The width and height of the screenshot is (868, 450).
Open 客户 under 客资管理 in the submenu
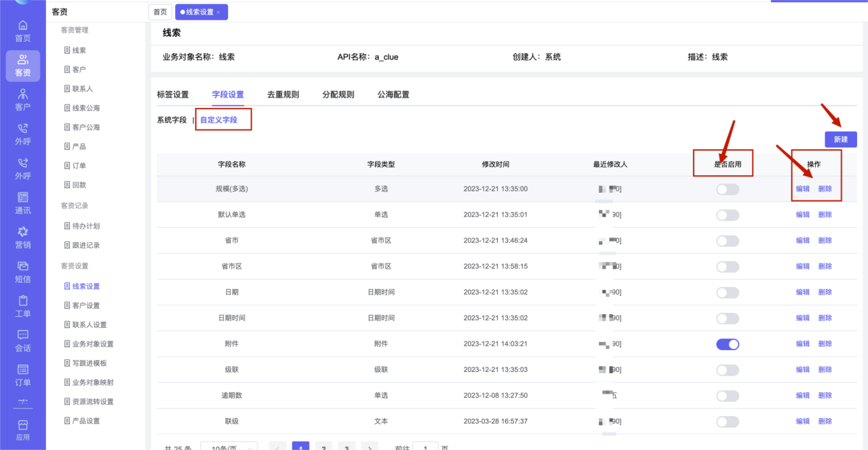tap(75, 69)
